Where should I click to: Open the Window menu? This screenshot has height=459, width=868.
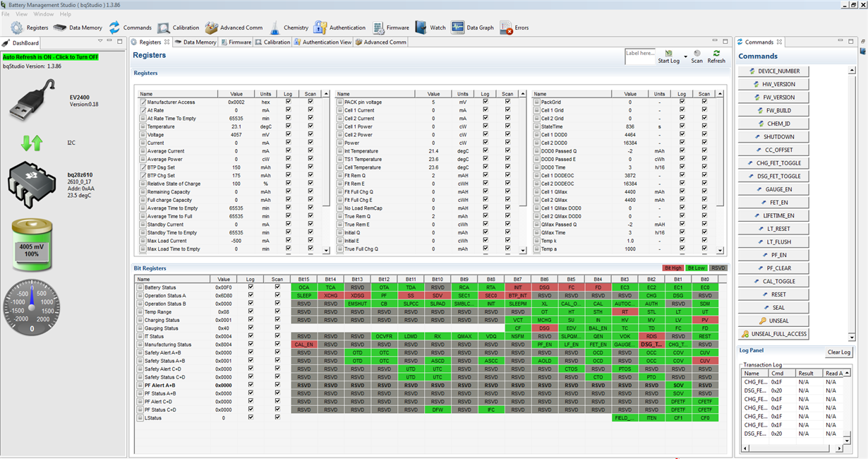click(x=44, y=14)
